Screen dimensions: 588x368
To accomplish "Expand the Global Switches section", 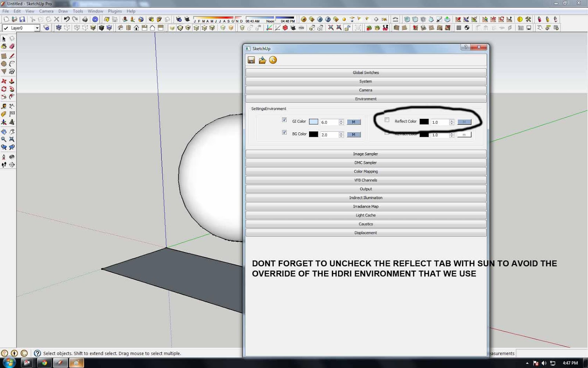I will [366, 72].
